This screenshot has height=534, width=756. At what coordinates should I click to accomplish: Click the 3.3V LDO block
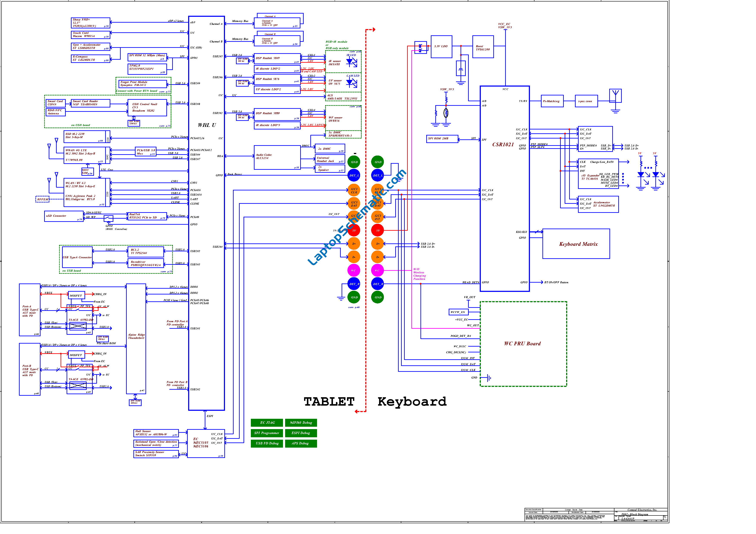[441, 47]
